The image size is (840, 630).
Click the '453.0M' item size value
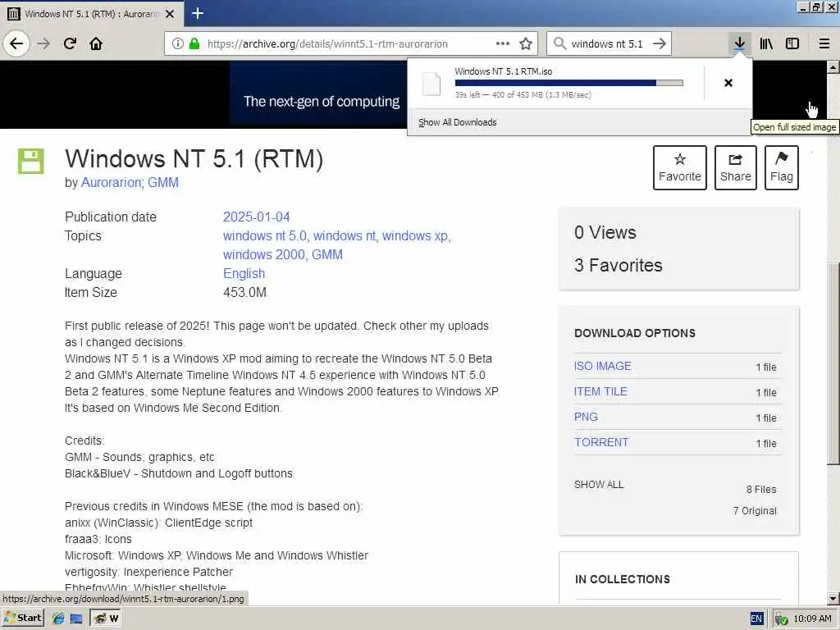[x=244, y=293]
